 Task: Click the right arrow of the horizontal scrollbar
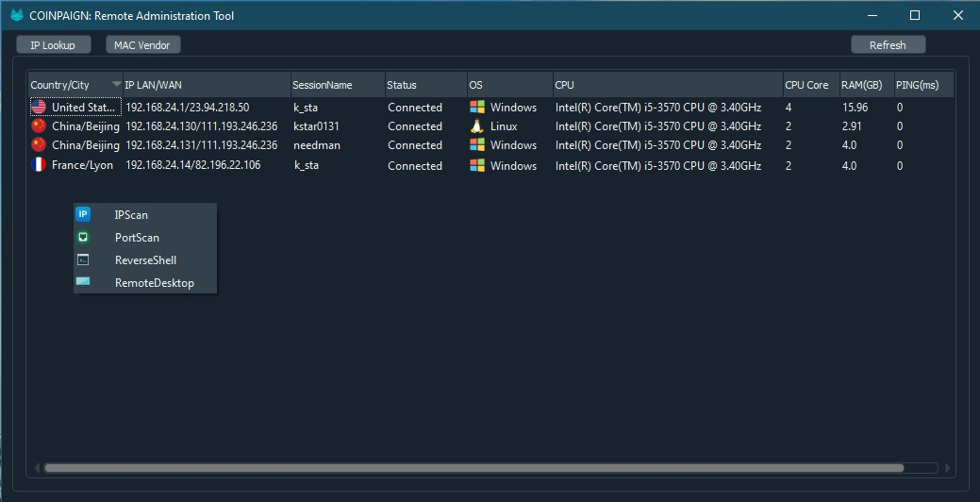point(948,468)
